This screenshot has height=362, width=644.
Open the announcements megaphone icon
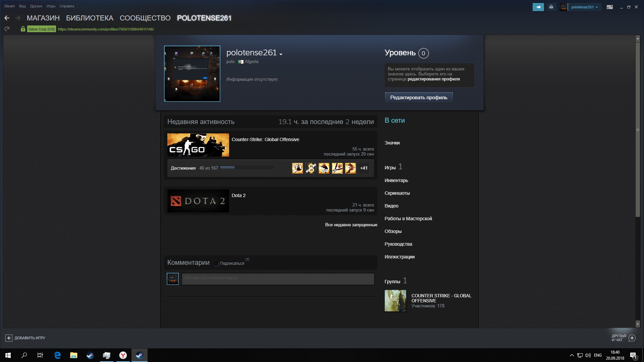pyautogui.click(x=538, y=7)
